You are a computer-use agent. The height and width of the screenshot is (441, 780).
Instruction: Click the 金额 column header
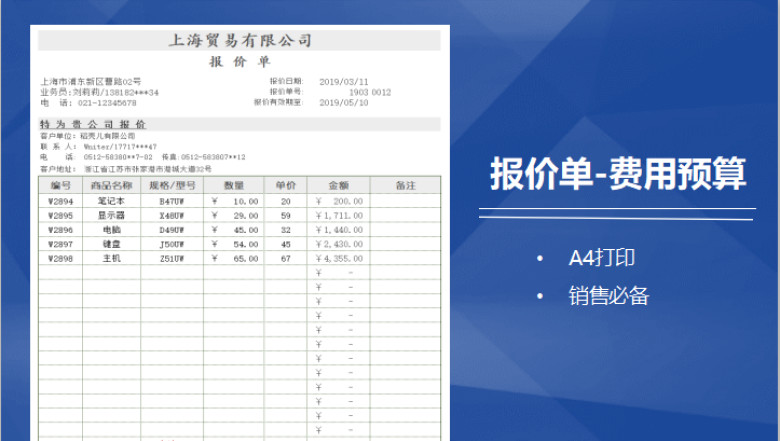pyautogui.click(x=338, y=185)
